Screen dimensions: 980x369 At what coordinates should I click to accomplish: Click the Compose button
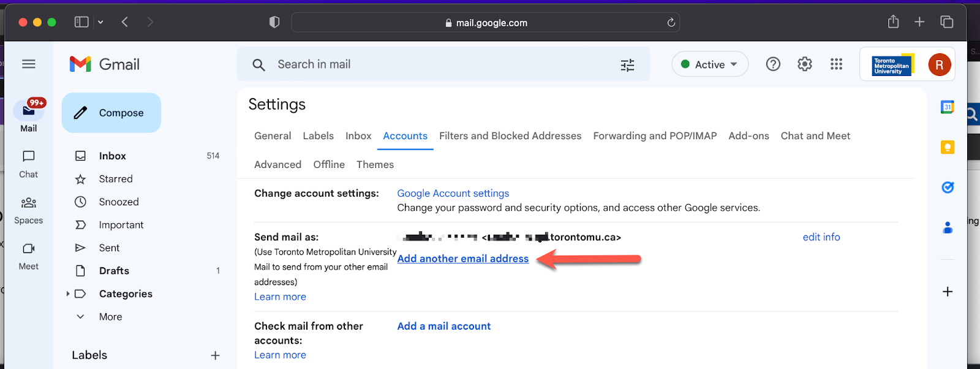click(111, 113)
